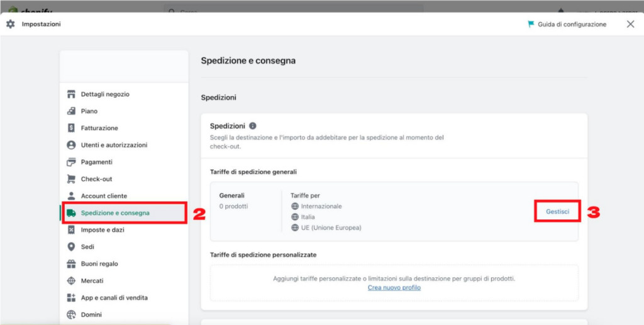Close the Impostazioni settings panel
Viewport: 644px width, 325px height.
coord(630,25)
